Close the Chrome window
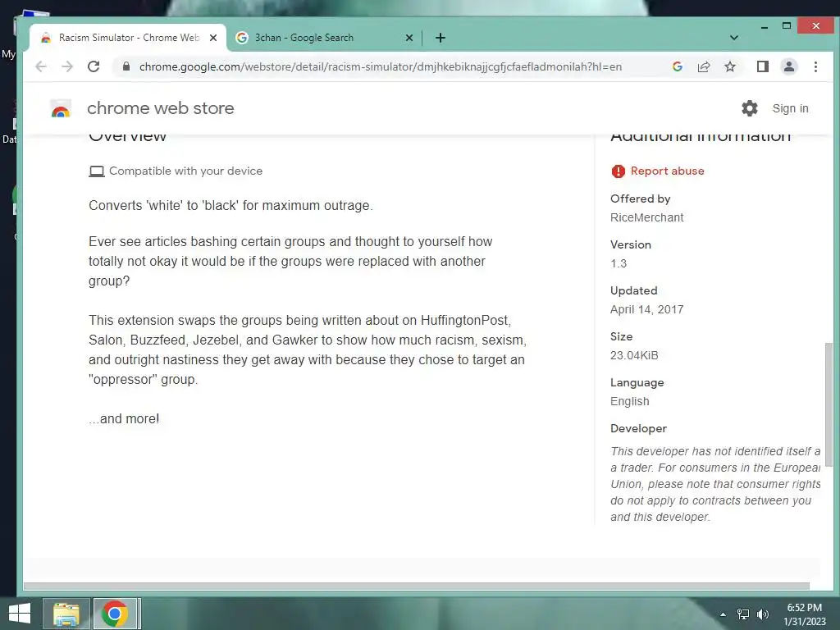840x630 pixels. coord(815,25)
